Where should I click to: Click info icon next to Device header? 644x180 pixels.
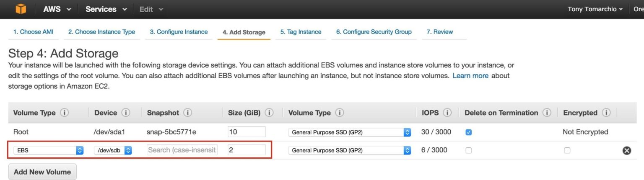(x=126, y=113)
